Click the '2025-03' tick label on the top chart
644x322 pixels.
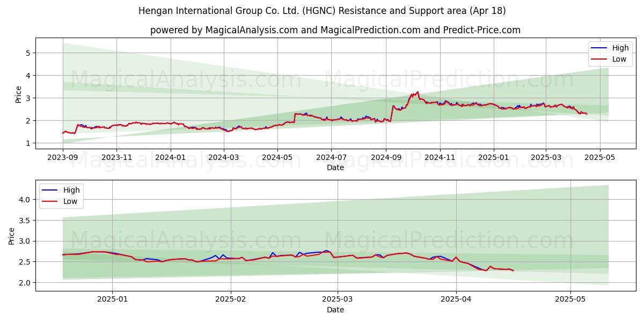click(546, 158)
